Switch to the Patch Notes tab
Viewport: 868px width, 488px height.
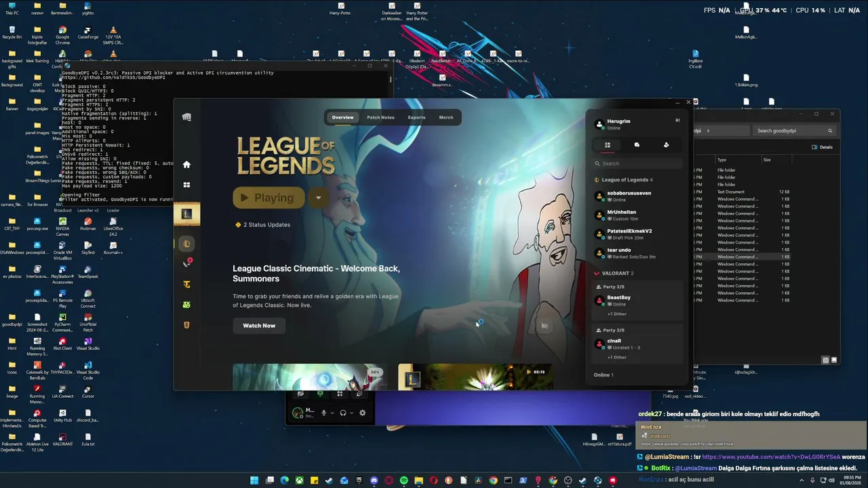[380, 117]
